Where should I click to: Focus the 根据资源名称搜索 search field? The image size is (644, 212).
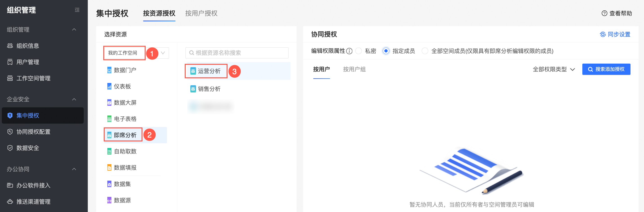[x=237, y=53]
